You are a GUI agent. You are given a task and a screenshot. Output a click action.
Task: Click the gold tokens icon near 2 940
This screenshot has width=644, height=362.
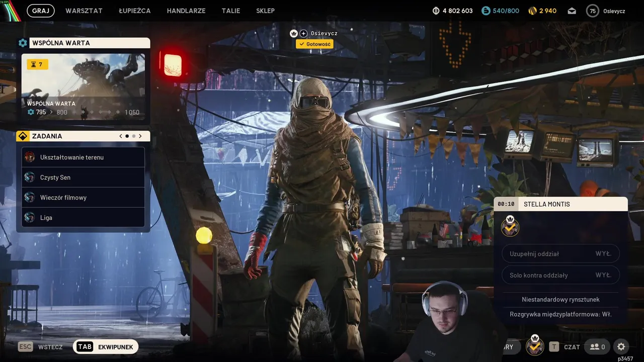[533, 11]
